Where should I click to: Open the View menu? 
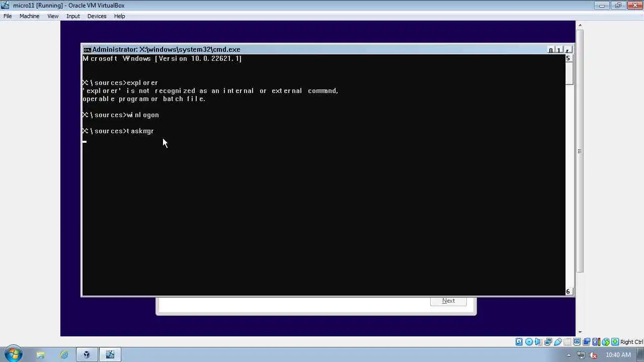(x=53, y=16)
